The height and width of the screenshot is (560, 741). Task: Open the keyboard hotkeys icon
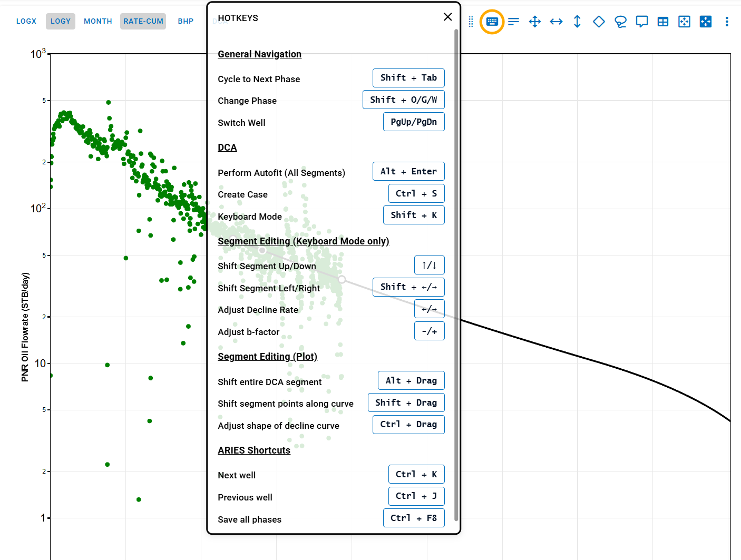point(492,22)
